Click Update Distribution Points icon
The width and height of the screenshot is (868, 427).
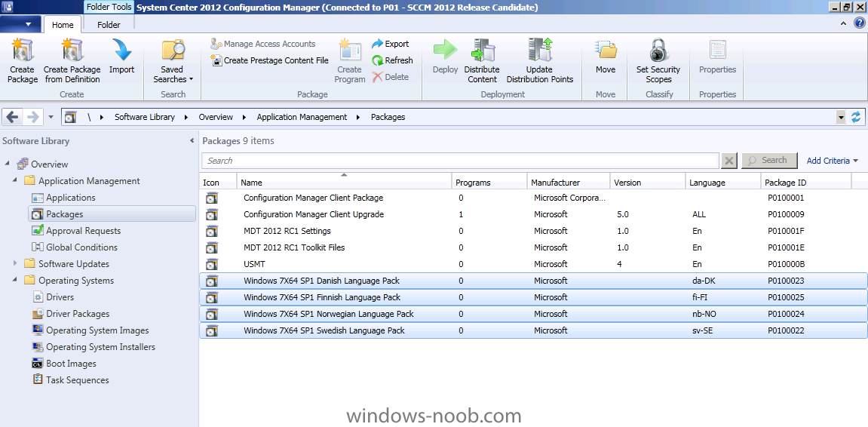pos(540,50)
